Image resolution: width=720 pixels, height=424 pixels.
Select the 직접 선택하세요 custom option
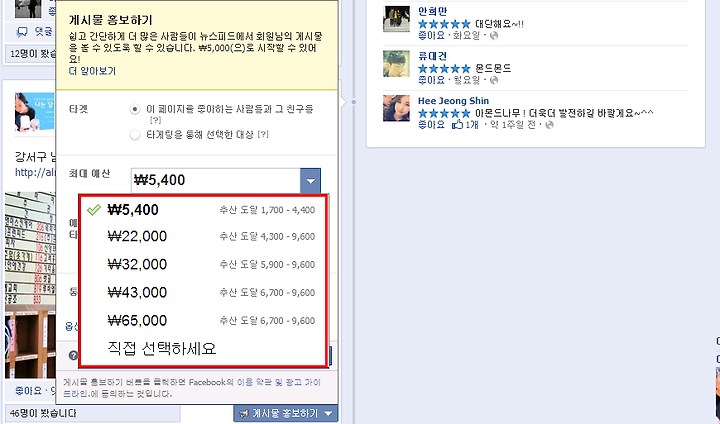[x=202, y=349]
